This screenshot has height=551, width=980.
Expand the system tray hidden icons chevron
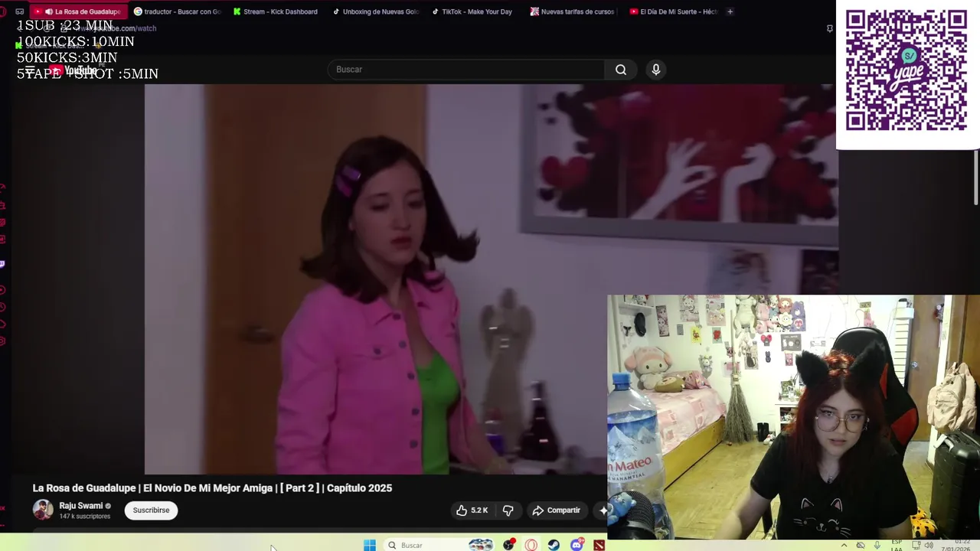coord(845,545)
